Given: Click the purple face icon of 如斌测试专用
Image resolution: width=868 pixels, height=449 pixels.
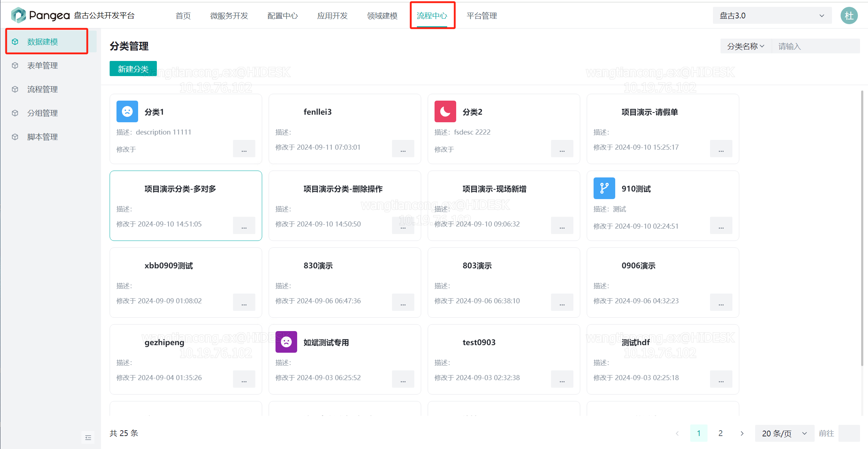Looking at the screenshot, I should point(286,342).
